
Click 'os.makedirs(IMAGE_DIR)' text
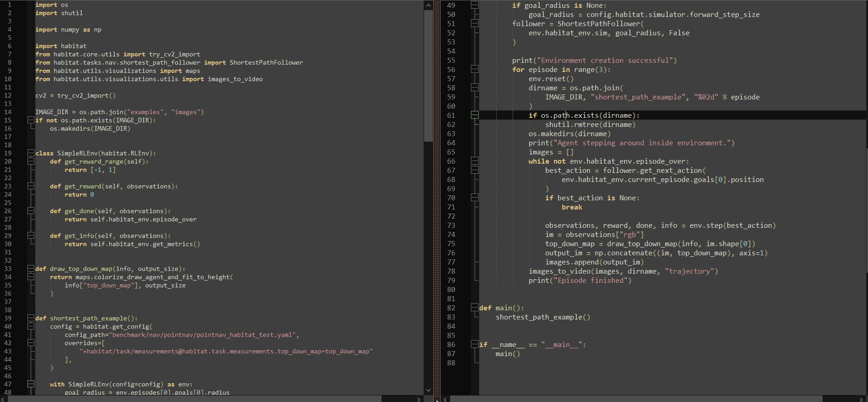click(90, 128)
